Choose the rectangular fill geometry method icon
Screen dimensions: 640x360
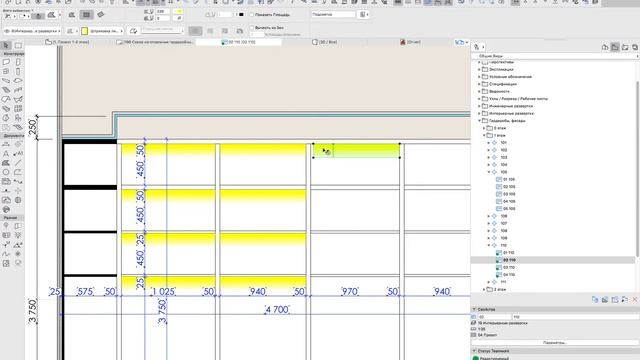[x=87, y=15]
